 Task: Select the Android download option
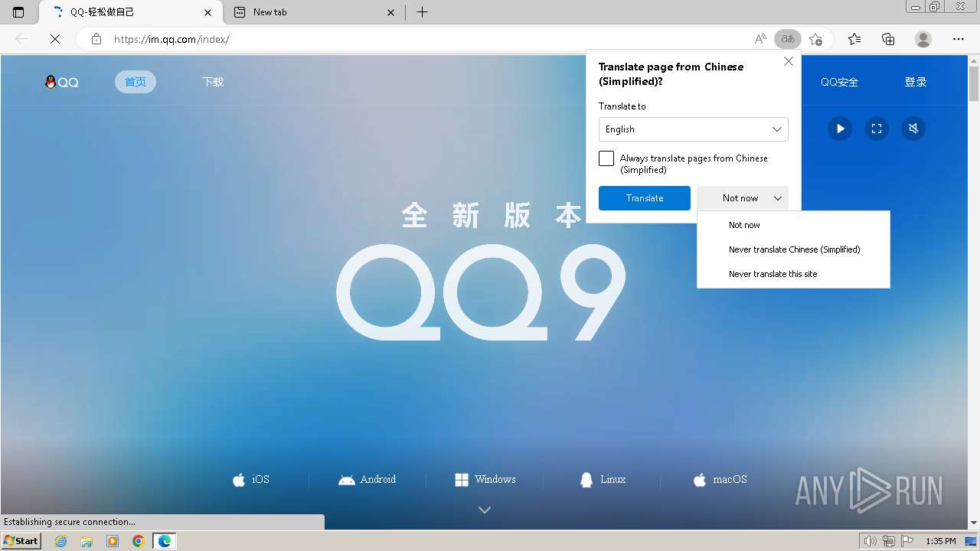coord(367,480)
